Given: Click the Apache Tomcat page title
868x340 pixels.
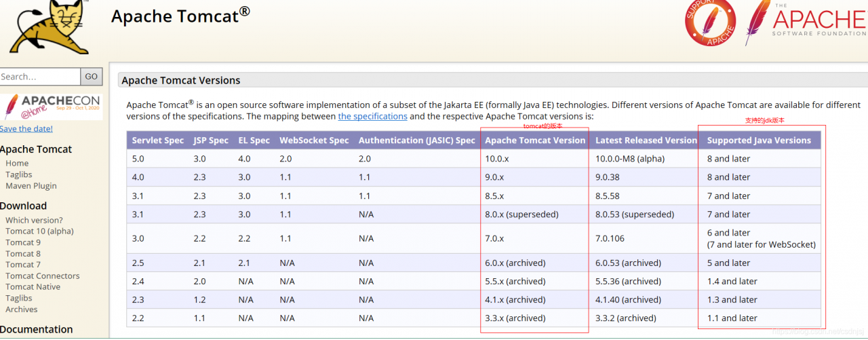Looking at the screenshot, I should (180, 16).
